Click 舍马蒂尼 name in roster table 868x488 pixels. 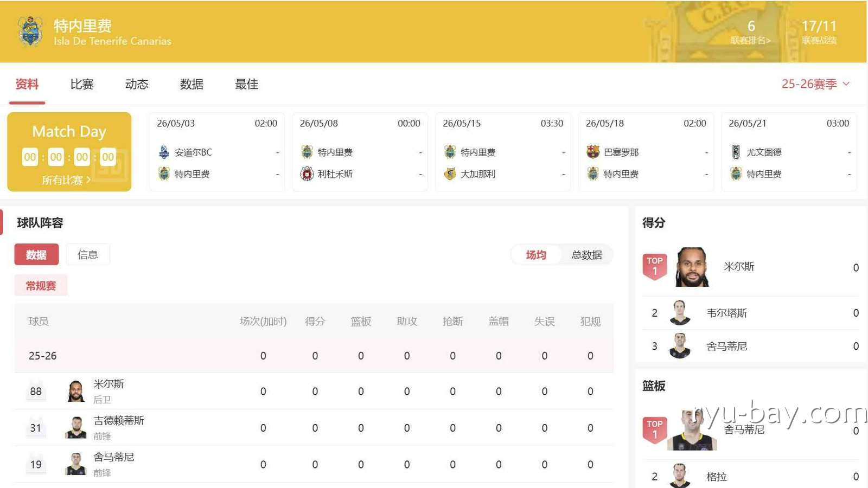coord(114,457)
